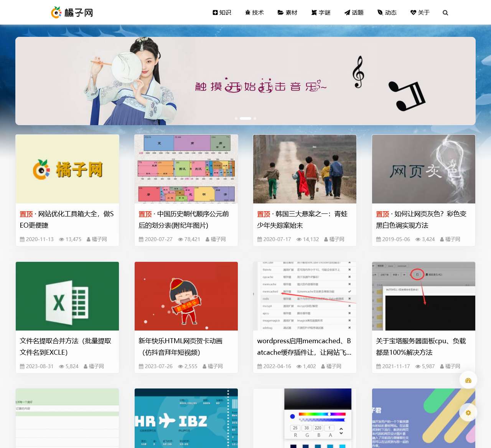Click author 橘子网 on memcached card
491x448 pixels.
[x=334, y=366]
